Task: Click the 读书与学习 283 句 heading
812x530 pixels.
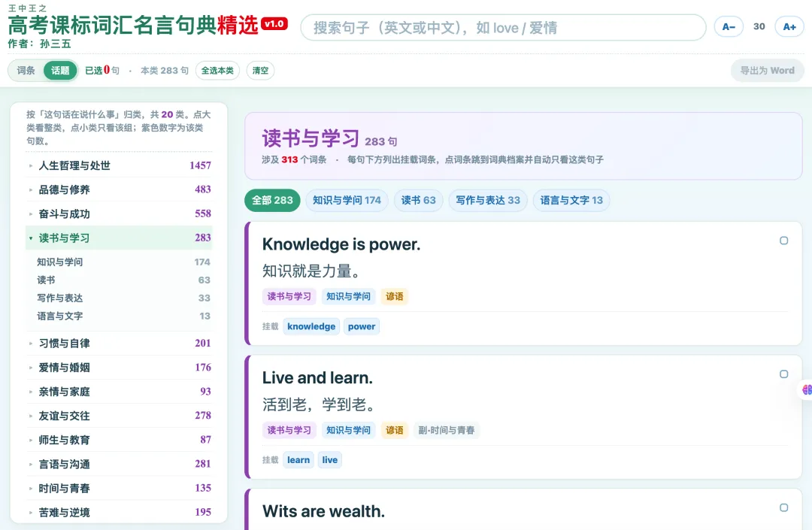Action: [330, 139]
